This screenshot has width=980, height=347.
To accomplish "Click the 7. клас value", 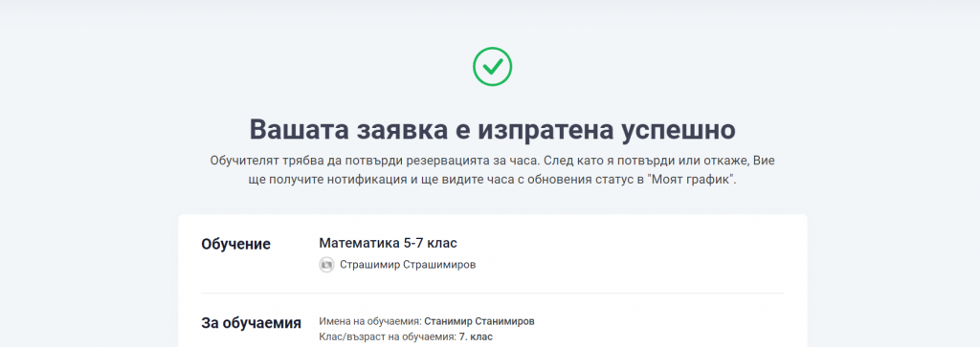I will click(x=475, y=337).
